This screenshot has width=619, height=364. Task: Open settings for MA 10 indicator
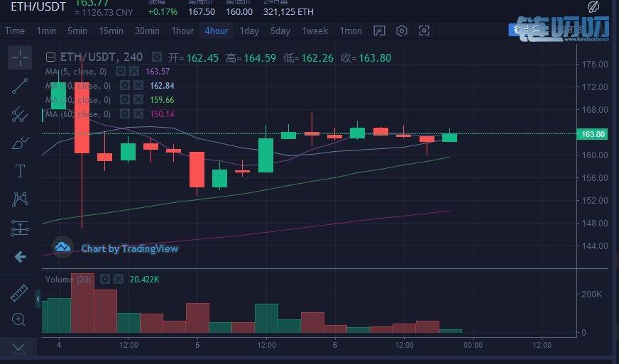[x=125, y=86]
